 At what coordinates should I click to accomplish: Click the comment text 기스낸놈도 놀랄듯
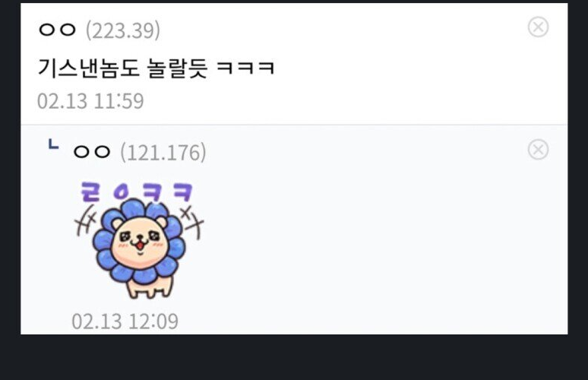(x=122, y=68)
